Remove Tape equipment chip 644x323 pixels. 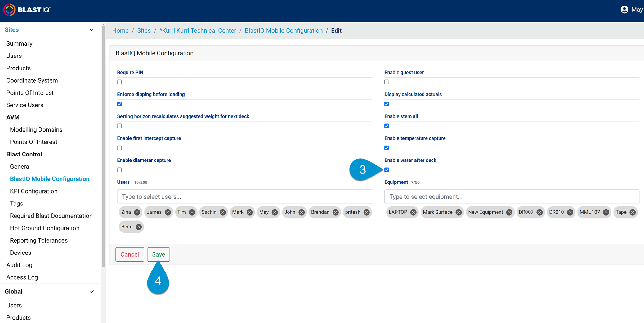coord(632,212)
